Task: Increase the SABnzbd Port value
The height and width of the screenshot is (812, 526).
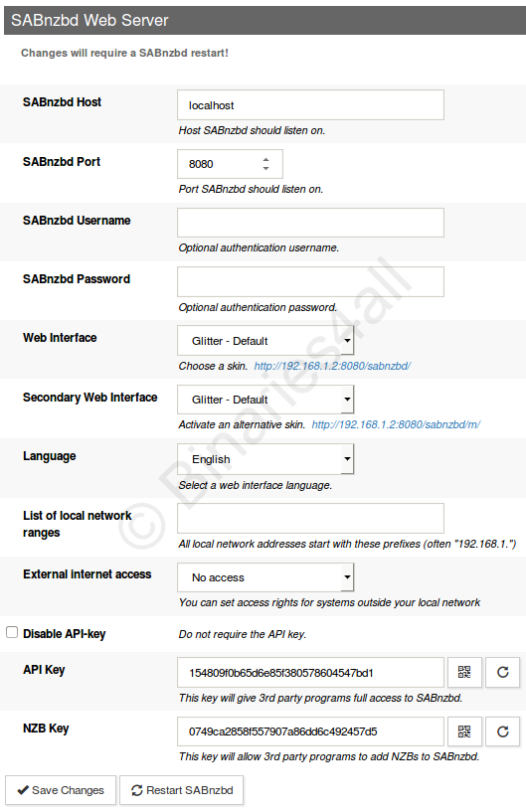Action: pyautogui.click(x=265, y=159)
